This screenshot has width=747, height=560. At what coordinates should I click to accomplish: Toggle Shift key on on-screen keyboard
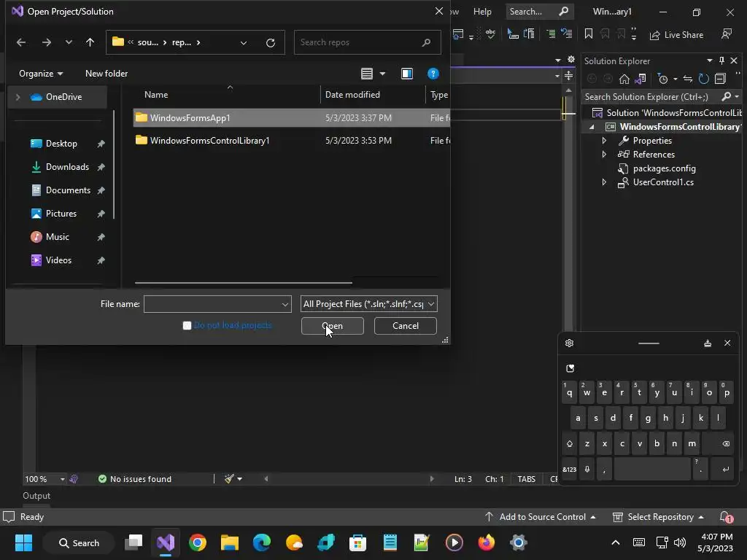pos(569,444)
